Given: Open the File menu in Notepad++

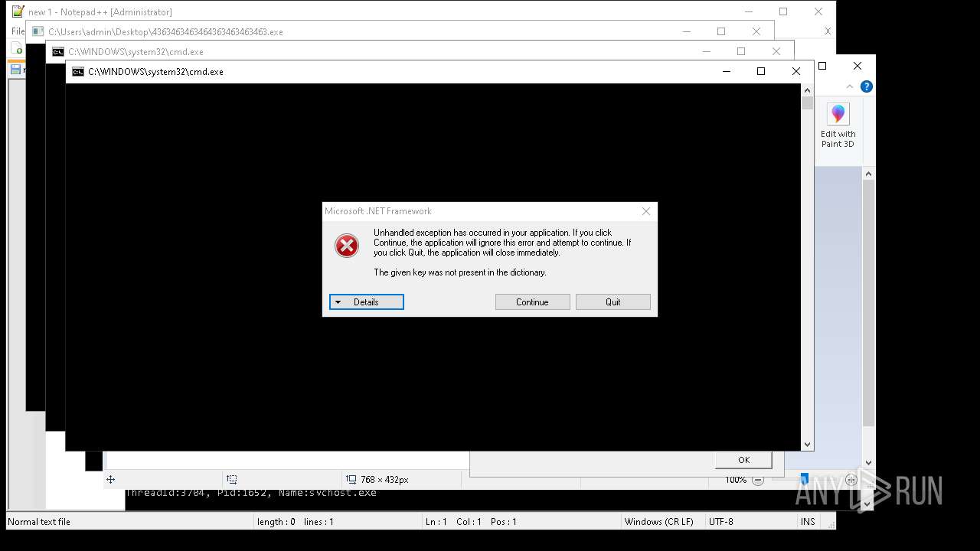Looking at the screenshot, I should [x=18, y=31].
